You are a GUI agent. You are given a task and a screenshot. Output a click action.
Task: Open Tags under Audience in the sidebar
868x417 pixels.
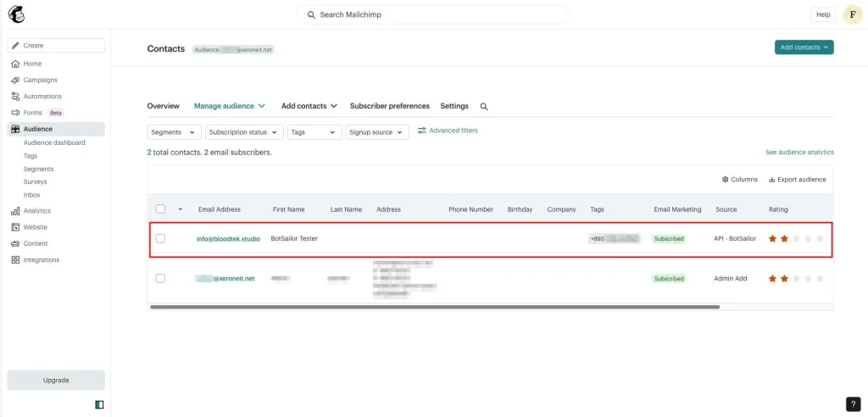(31, 156)
